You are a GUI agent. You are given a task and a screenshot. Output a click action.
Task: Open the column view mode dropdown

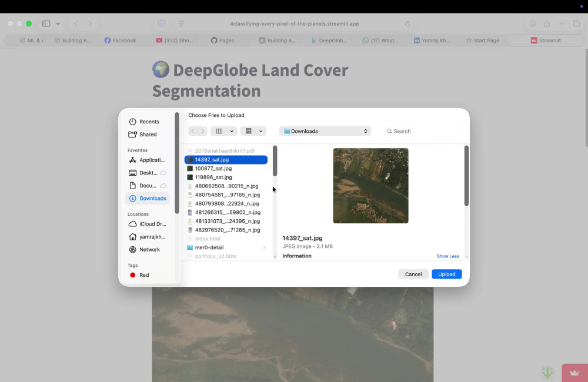[223, 131]
